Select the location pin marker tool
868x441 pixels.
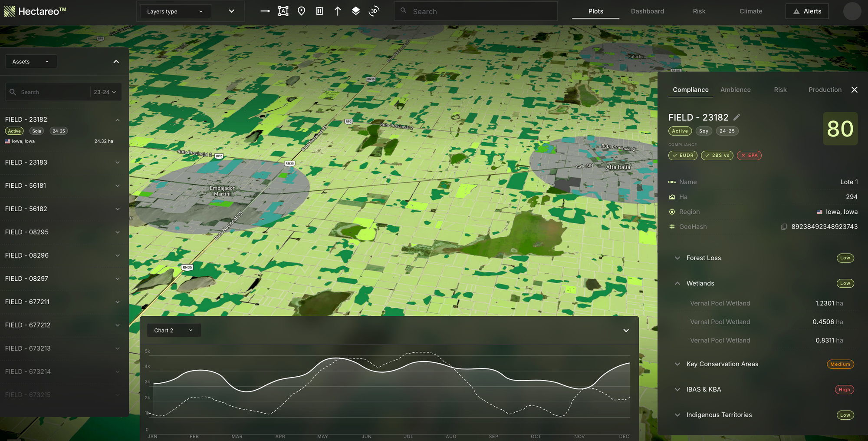pos(301,11)
